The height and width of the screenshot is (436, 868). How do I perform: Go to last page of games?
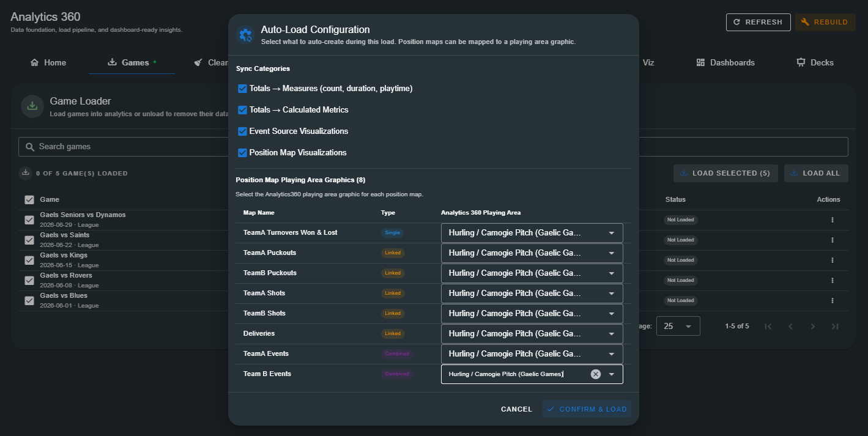[835, 327]
